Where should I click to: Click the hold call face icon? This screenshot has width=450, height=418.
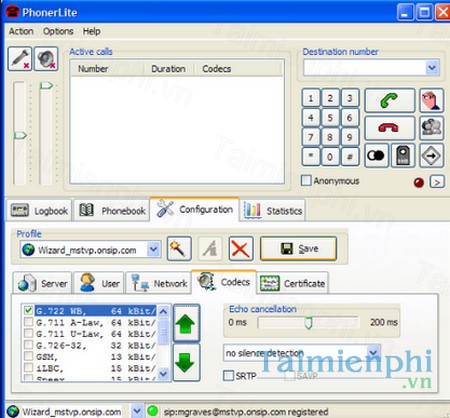tap(431, 100)
